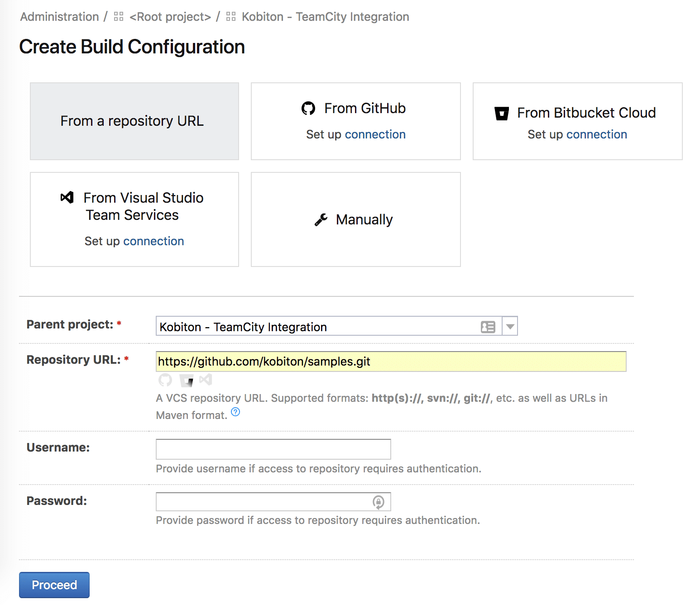This screenshot has height=609, width=700.
Task: Click the Bitbucket logo in the Bitbucket Cloud card
Action: tap(502, 113)
